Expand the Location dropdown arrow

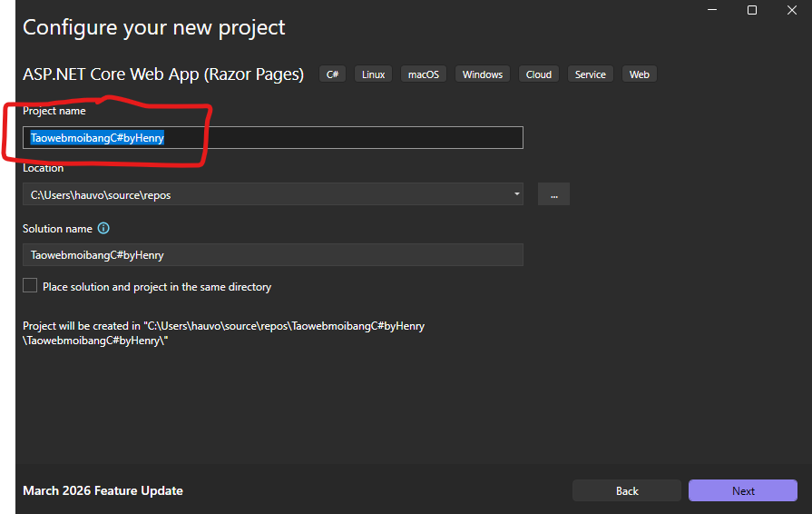click(x=516, y=194)
